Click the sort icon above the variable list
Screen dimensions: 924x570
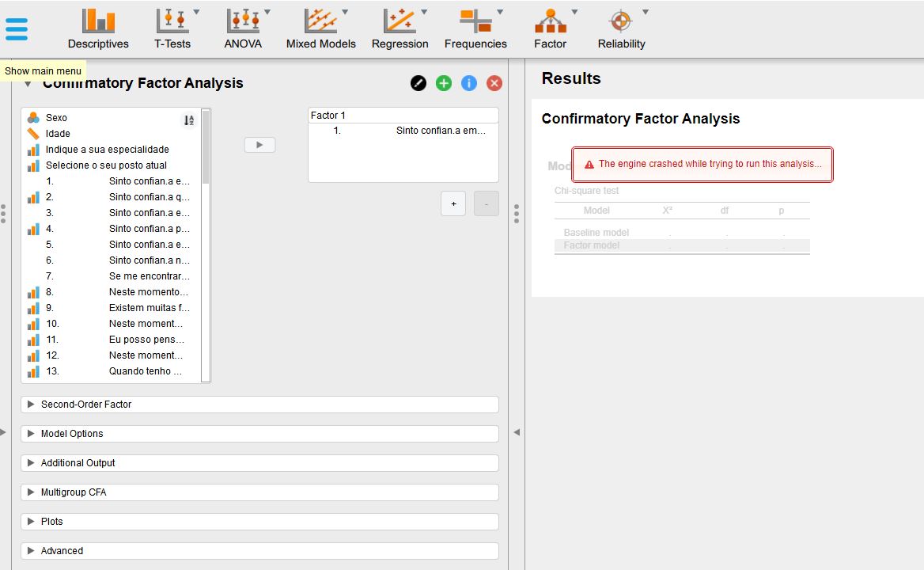[189, 120]
